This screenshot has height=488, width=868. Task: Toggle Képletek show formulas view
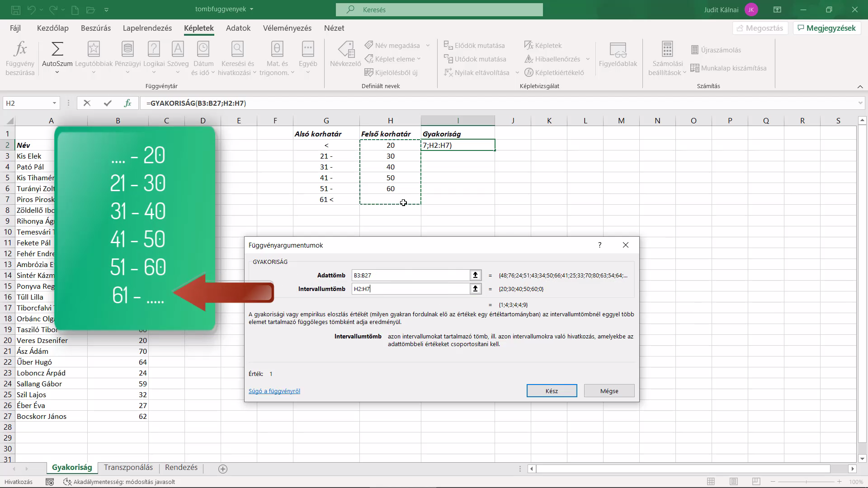[543, 45]
